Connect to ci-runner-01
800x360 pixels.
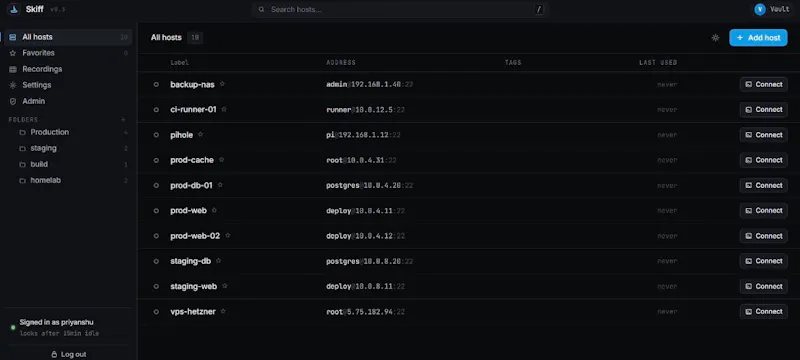point(764,110)
